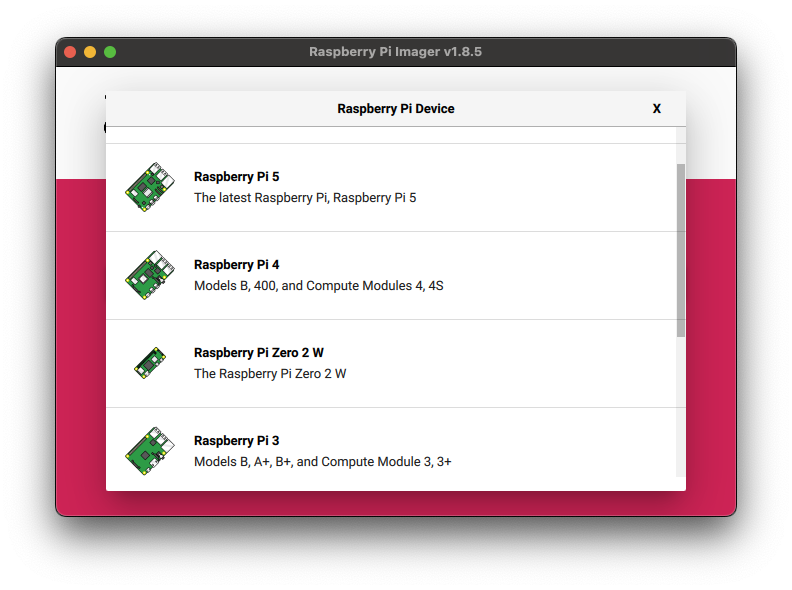This screenshot has width=792, height=590.
Task: Click the device list scrollbar thumb
Action: point(681,250)
